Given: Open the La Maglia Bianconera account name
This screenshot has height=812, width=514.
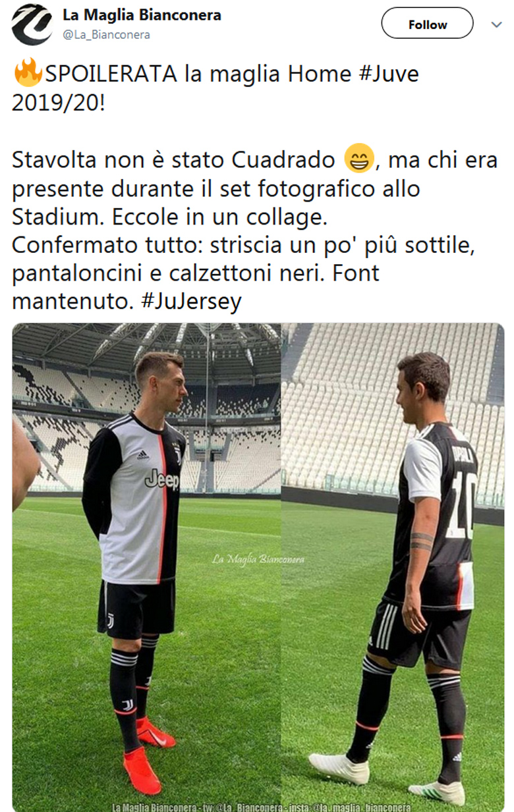Looking at the screenshot, I should tap(142, 15).
